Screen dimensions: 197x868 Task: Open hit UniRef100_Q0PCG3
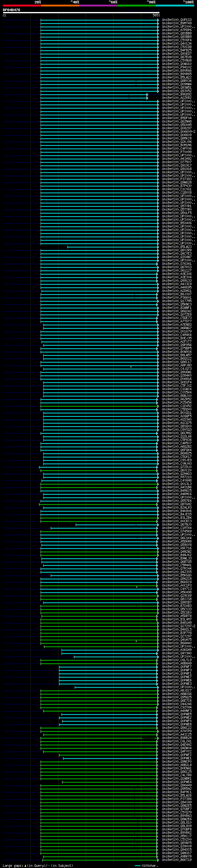coord(177,20)
